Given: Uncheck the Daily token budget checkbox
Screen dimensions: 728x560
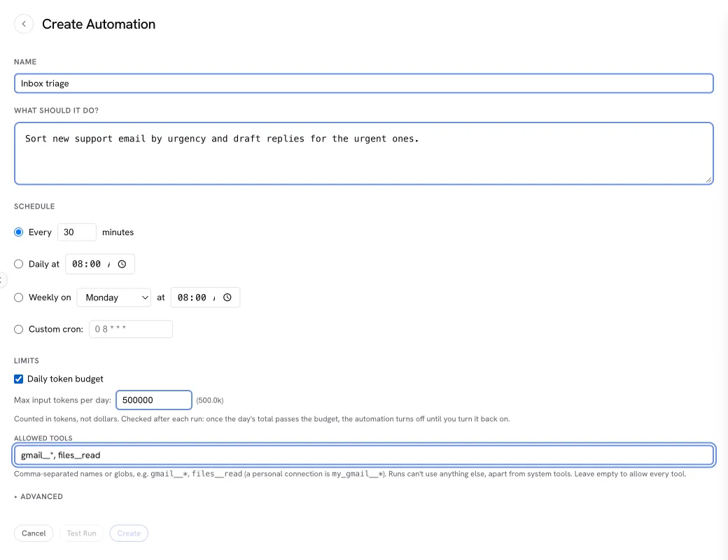Looking at the screenshot, I should coord(19,379).
